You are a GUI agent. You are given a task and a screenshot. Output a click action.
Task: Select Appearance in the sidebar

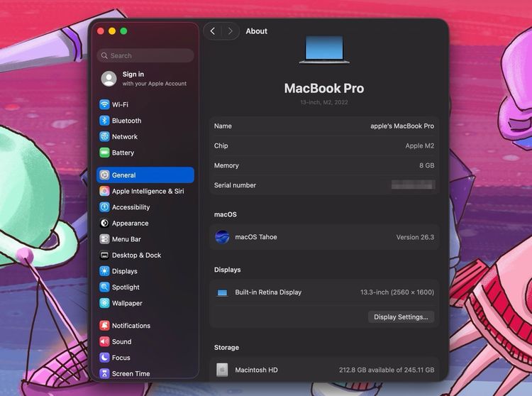(145, 223)
